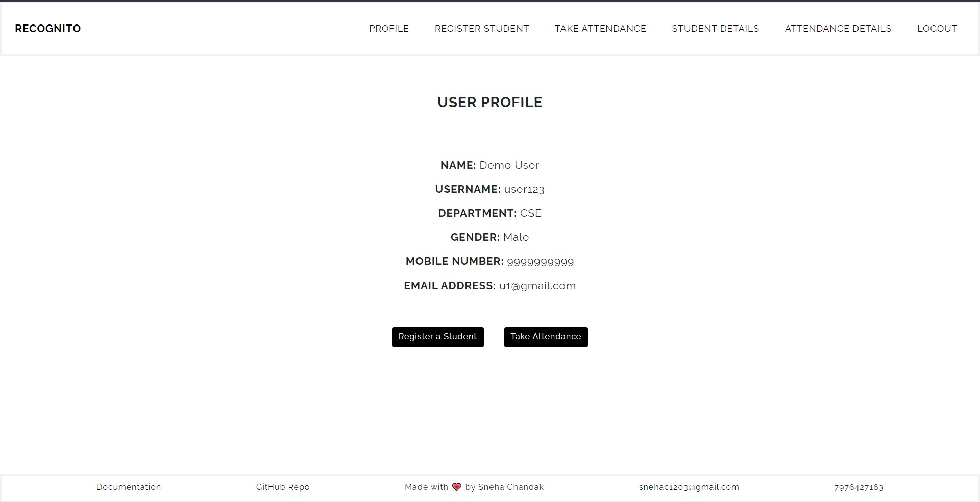Click the DEPARTMENT CSE field

point(531,213)
